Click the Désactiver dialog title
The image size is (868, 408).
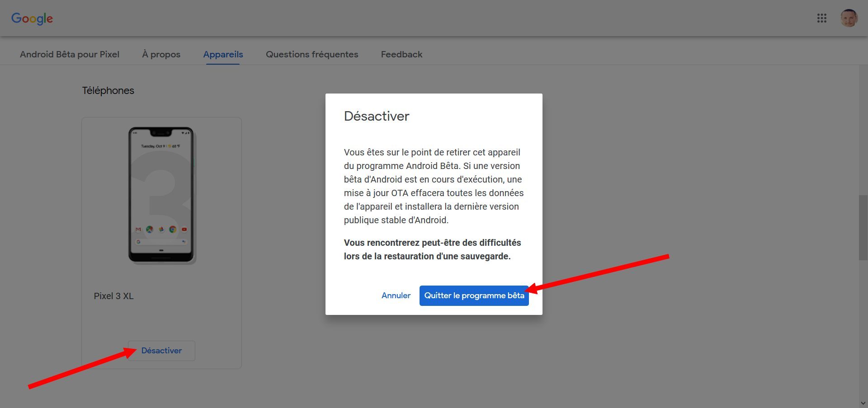pos(377,116)
